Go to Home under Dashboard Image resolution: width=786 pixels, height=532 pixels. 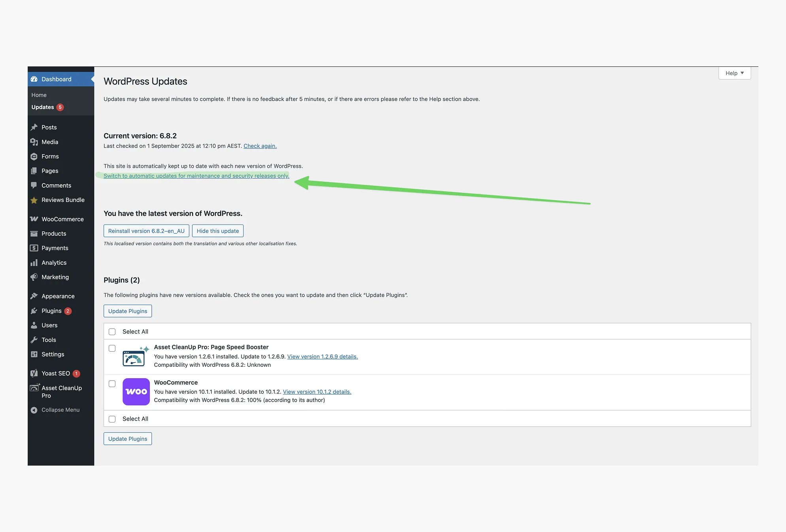pyautogui.click(x=39, y=95)
